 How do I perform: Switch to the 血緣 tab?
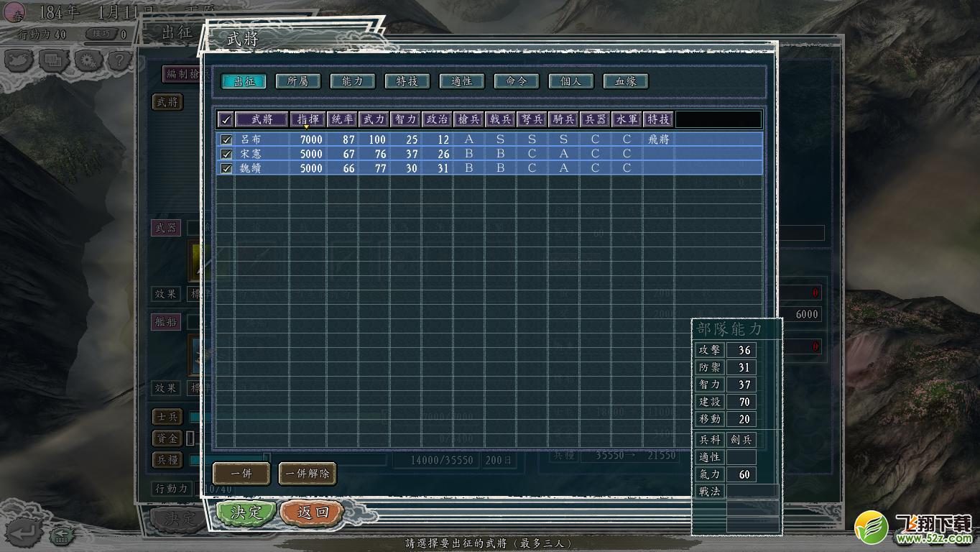click(626, 81)
